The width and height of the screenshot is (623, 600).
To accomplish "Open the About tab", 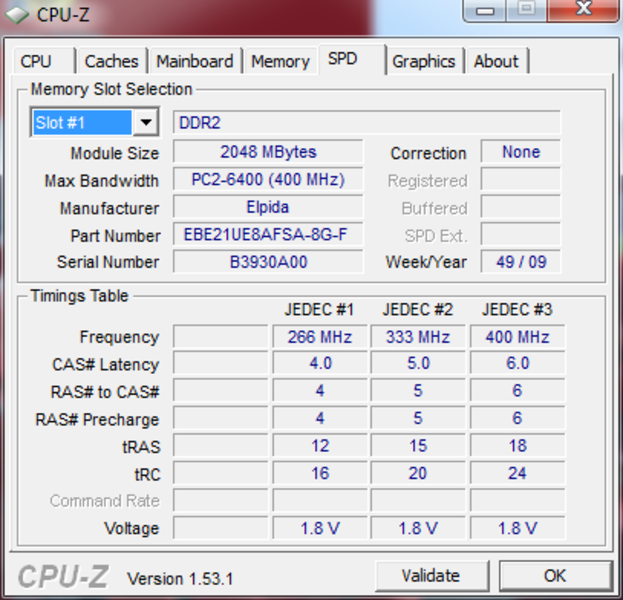I will [496, 61].
